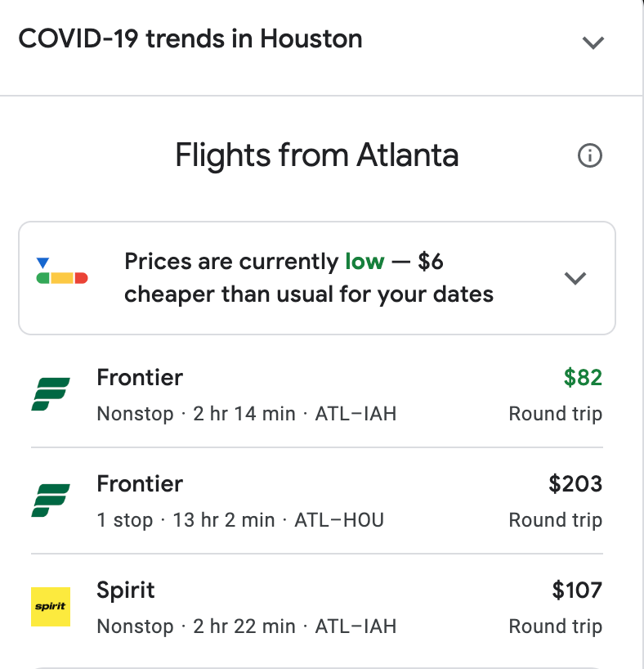Screen dimensions: 644x669
Task: Click the $203 round trip price
Action: click(575, 483)
